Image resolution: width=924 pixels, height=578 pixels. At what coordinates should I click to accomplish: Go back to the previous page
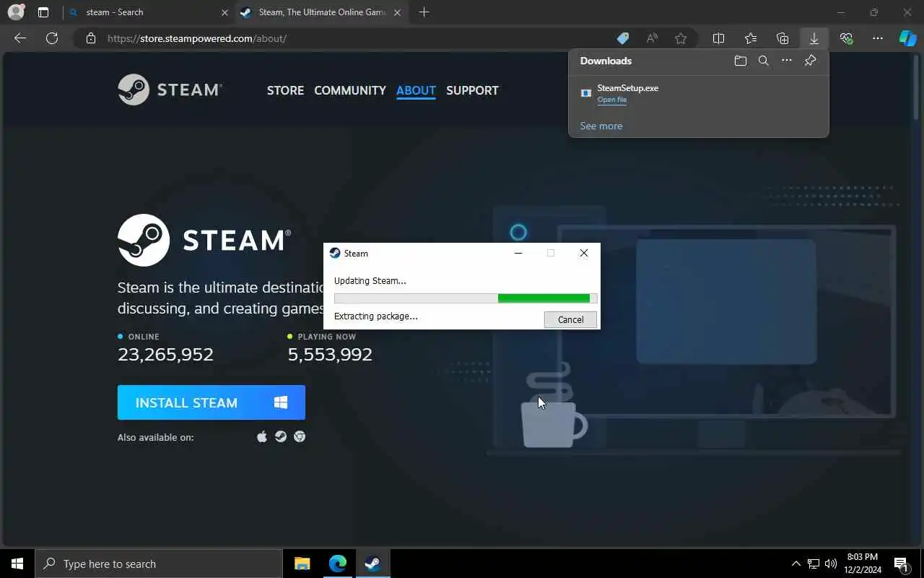20,38
